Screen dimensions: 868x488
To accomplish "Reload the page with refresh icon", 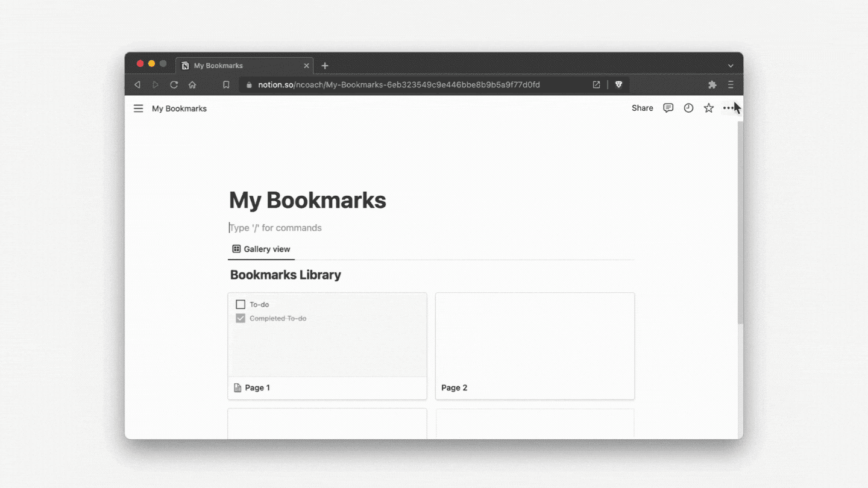I will point(174,85).
